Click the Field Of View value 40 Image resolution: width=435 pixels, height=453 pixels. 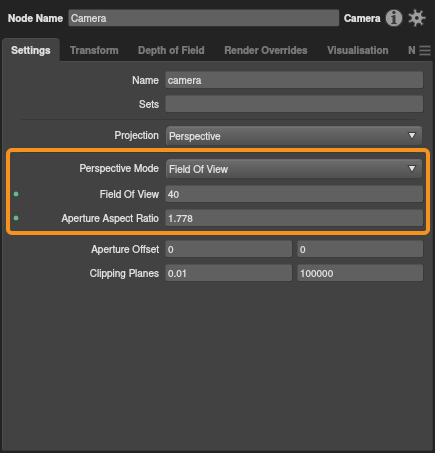pyautogui.click(x=294, y=194)
